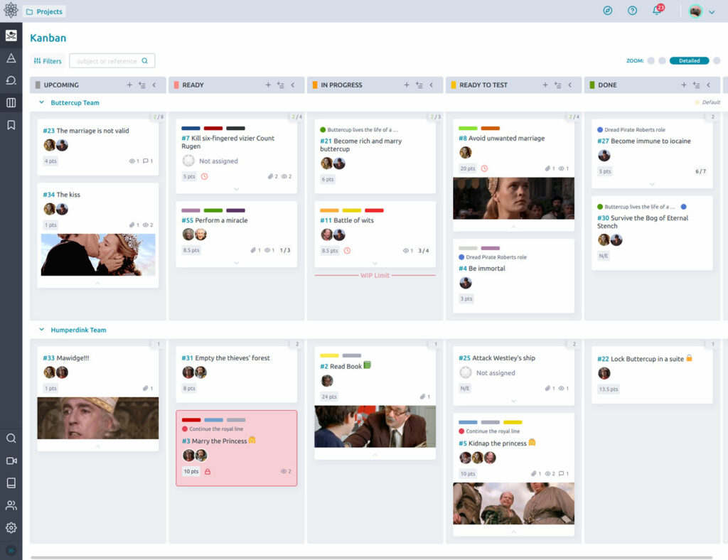728x560 pixels.
Task: Bulk add stories in UPCOMING column
Action: click(x=142, y=85)
